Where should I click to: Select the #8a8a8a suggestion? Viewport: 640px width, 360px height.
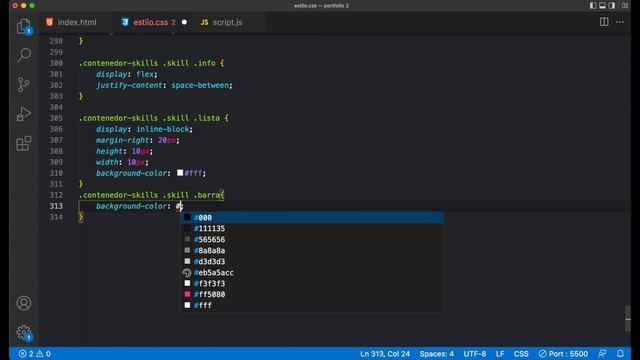(x=312, y=251)
